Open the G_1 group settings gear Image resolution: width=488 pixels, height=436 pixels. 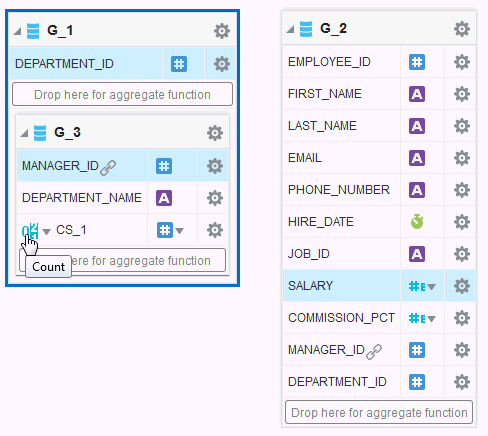[222, 31]
